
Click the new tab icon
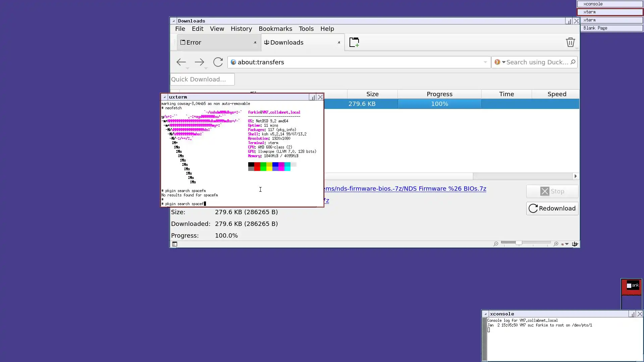(x=354, y=42)
